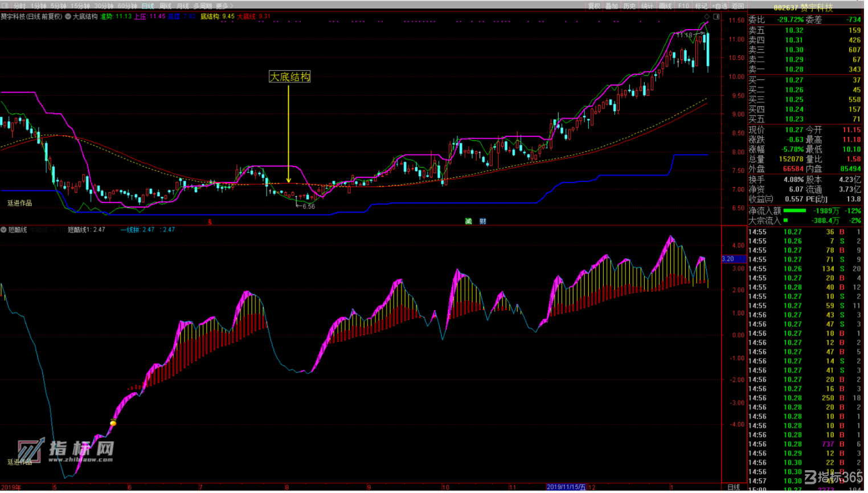Image resolution: width=868 pixels, height=493 pixels.
Task: Switch to the 分时 intraday view
Action: [x=20, y=6]
